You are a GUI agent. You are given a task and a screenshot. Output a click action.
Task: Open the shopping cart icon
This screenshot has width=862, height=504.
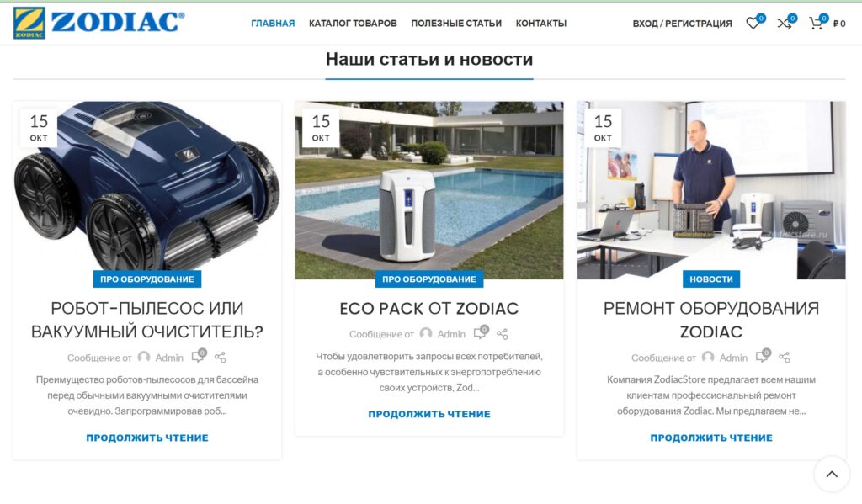click(x=817, y=23)
